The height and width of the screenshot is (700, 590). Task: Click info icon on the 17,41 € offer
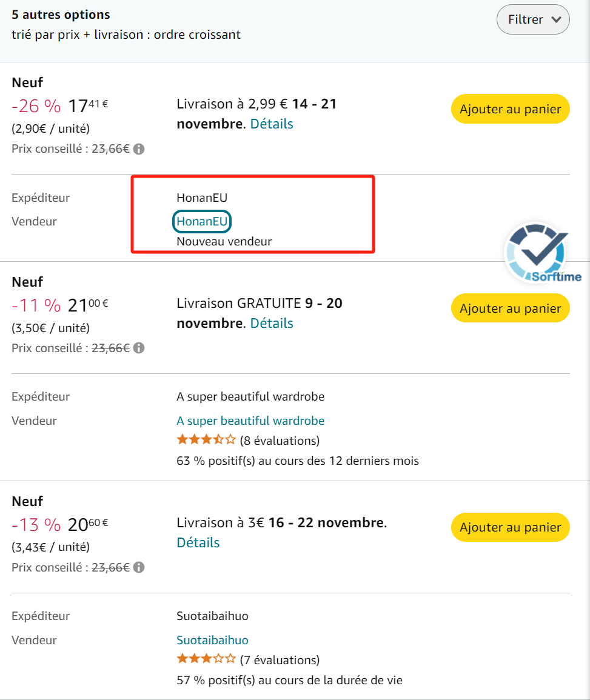[x=139, y=149]
